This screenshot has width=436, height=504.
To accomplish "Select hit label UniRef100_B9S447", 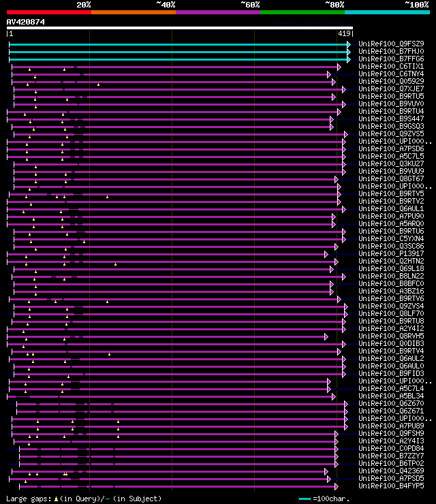I will coord(391,119).
